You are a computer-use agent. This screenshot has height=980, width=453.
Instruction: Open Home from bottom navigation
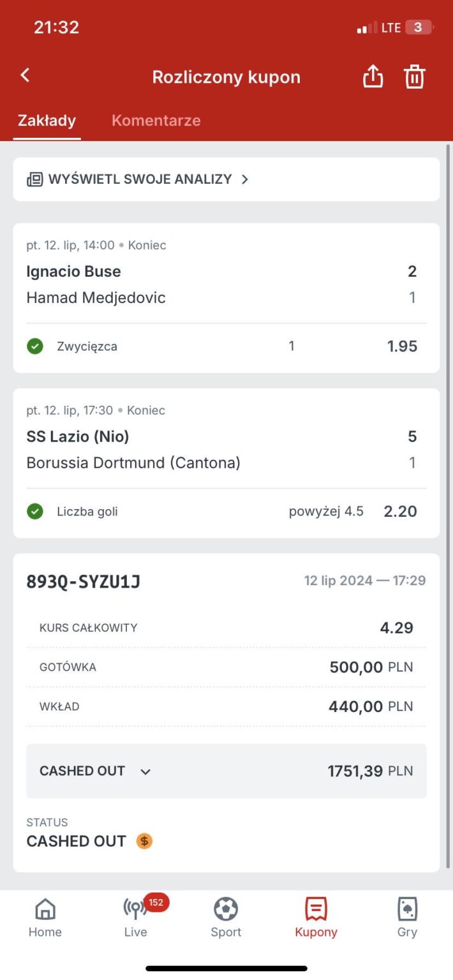click(x=45, y=917)
